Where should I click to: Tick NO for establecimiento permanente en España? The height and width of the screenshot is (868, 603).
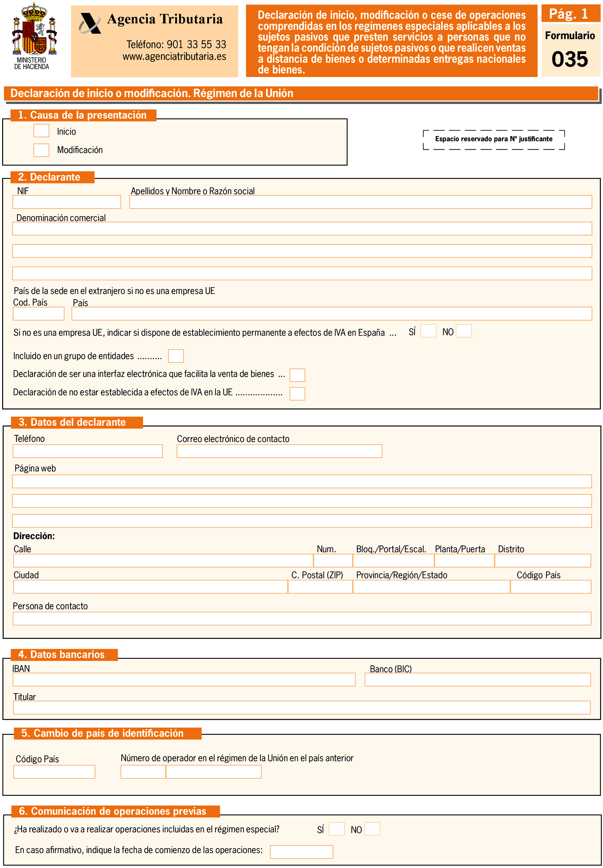tap(464, 331)
